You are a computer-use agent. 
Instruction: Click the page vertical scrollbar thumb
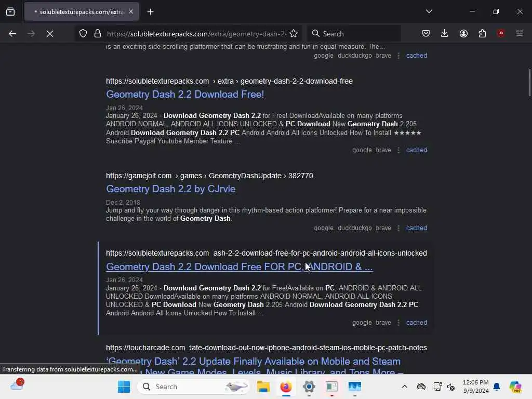(x=529, y=83)
